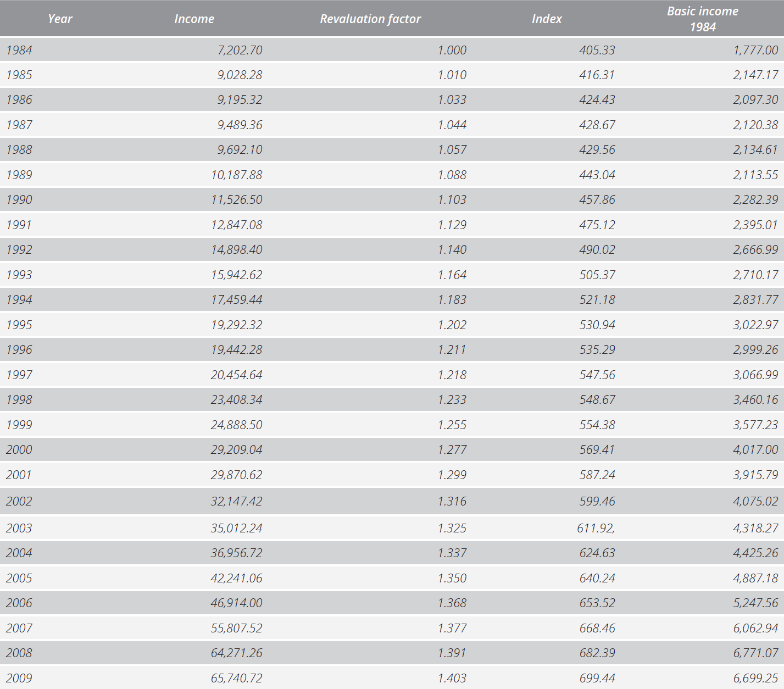The width and height of the screenshot is (784, 689).
Task: Select income value '20,454.64'
Action: click(x=237, y=375)
